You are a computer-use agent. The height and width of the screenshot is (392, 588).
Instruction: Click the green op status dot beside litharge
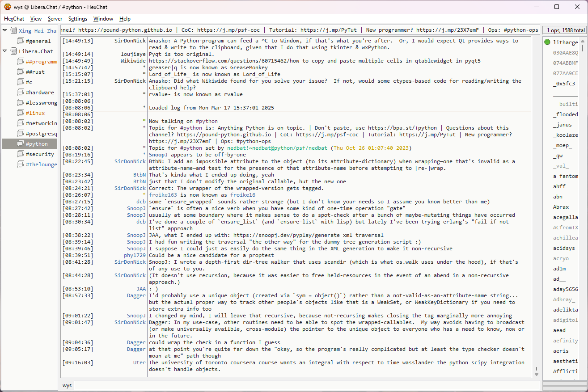[547, 42]
